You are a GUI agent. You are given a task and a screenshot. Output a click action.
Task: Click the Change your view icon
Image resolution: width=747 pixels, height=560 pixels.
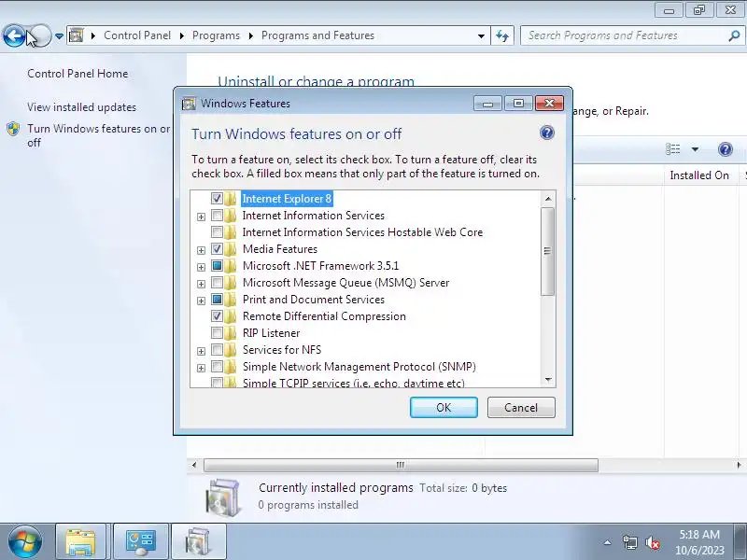point(672,149)
